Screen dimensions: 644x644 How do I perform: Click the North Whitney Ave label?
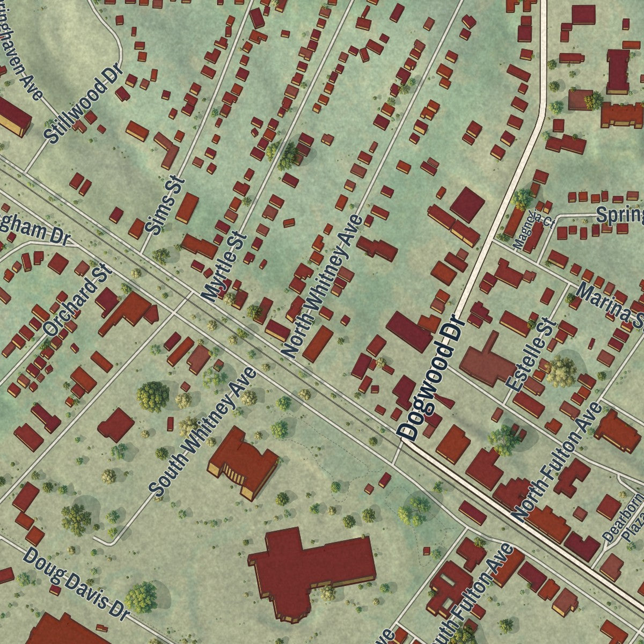[x=322, y=286]
